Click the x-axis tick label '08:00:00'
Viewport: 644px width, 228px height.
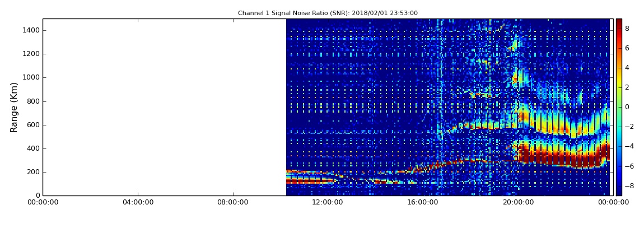pos(233,202)
